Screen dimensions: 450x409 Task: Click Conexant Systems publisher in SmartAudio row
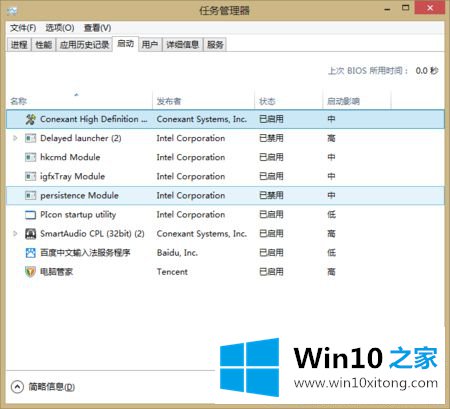[202, 234]
